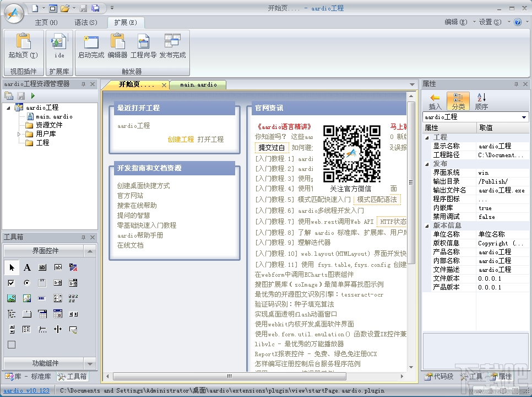
Task: Switch to the 主页(H) ribbon tab
Action: tap(46, 23)
